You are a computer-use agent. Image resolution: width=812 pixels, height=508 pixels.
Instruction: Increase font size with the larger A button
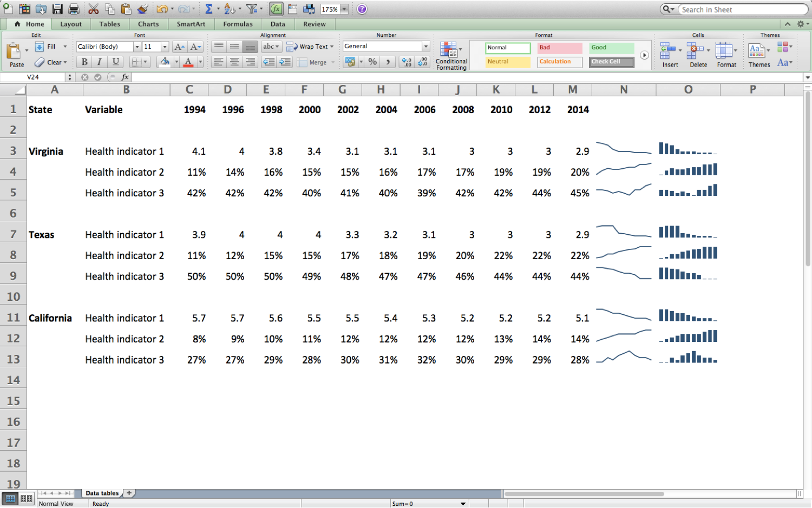(x=180, y=47)
